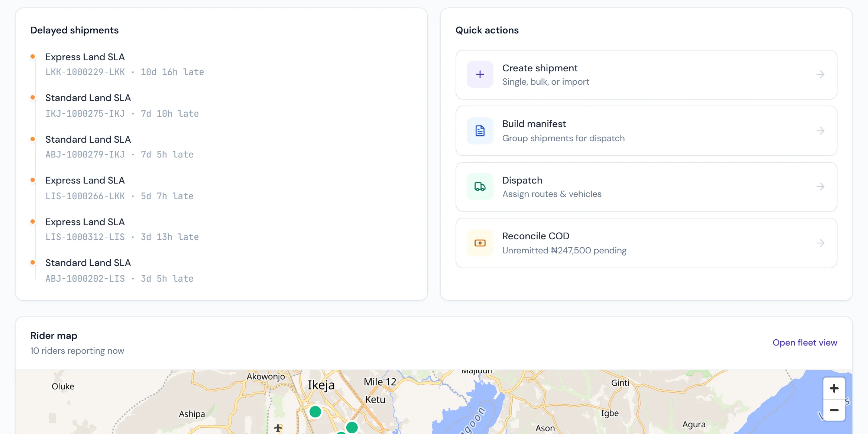This screenshot has height=434, width=868.
Task: Open the fleet view link
Action: (805, 343)
